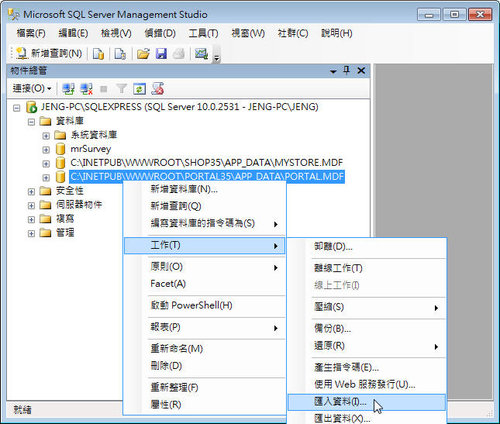Expand the 系統資料庫 folder
Viewport: 500px width, 424px height.
coord(46,136)
